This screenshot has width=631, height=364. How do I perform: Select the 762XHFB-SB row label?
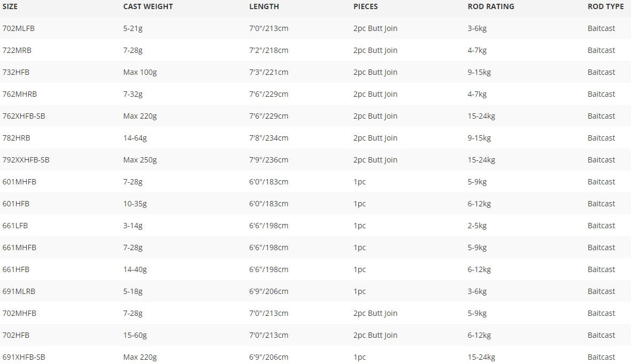[24, 116]
